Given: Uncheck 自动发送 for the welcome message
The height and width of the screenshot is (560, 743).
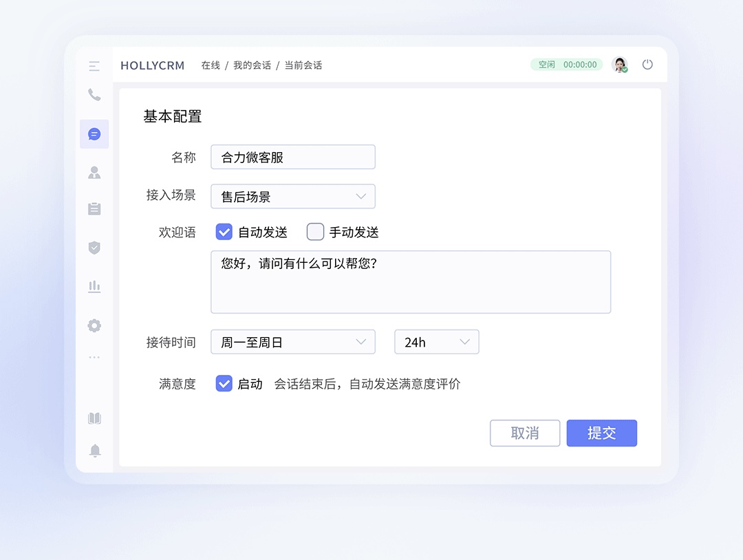Looking at the screenshot, I should pyautogui.click(x=224, y=232).
